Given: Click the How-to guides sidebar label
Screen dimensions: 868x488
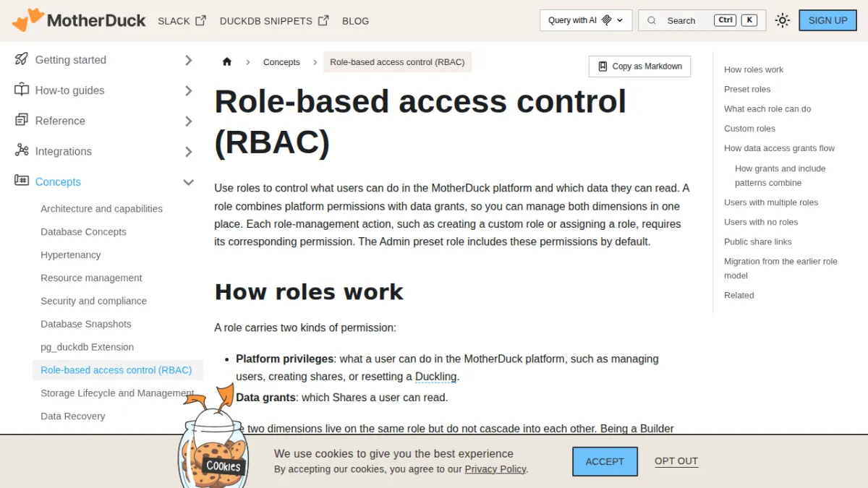Looking at the screenshot, I should tap(69, 90).
